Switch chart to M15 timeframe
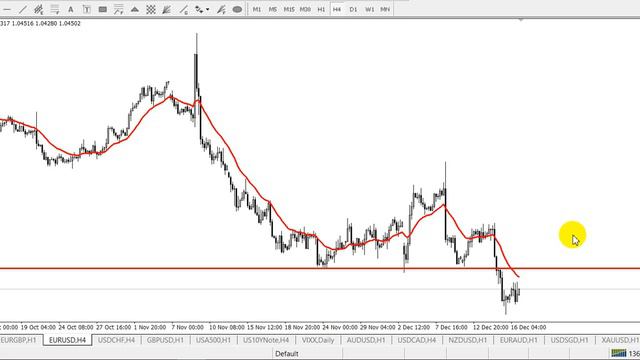 [289, 9]
